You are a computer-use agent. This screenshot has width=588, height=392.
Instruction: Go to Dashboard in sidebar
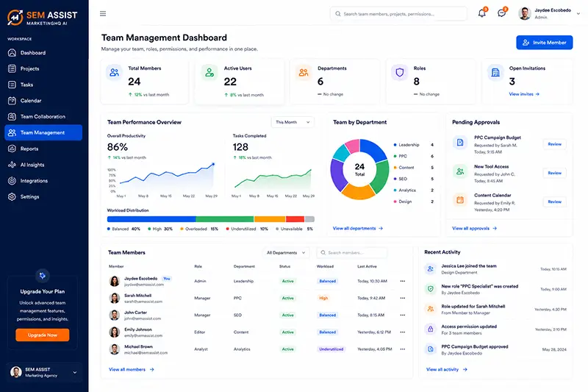tap(43, 53)
